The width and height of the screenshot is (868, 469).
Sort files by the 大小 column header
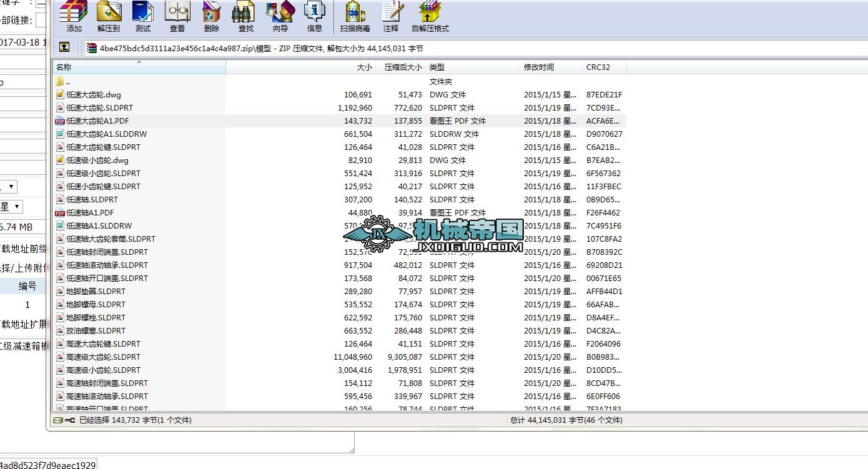point(301,67)
